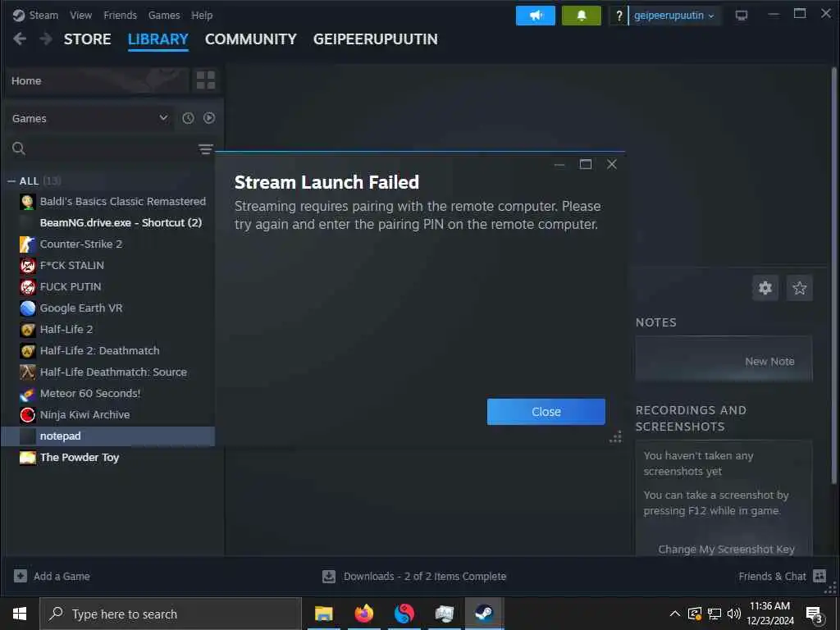Open Firefox from taskbar

point(363,614)
